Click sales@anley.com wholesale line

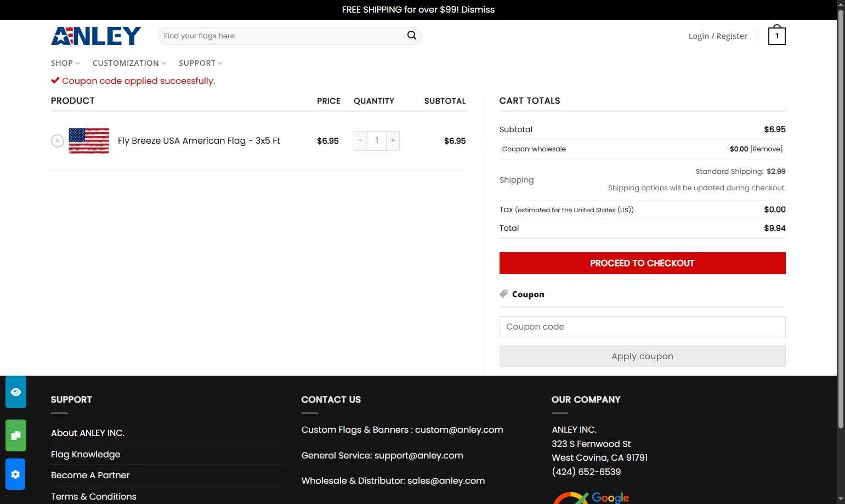click(393, 481)
